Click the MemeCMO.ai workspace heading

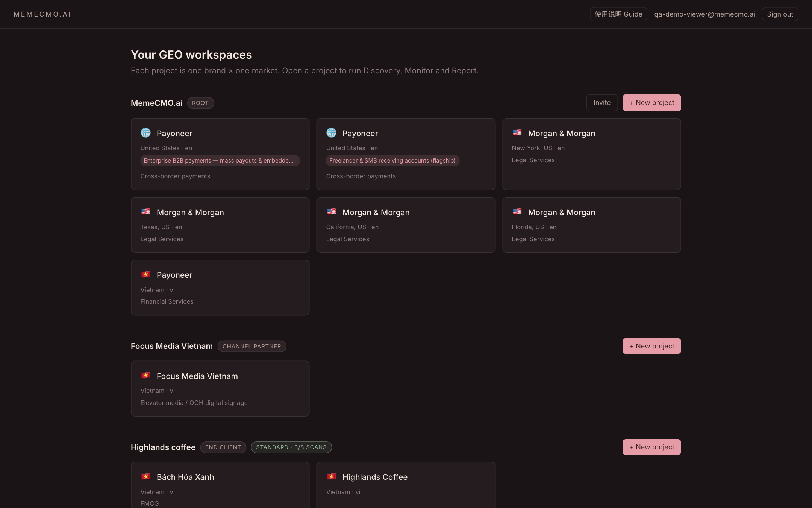click(156, 103)
